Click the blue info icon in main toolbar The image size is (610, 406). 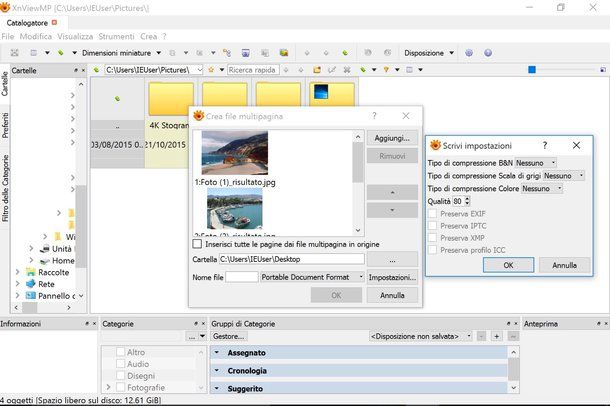click(488, 53)
